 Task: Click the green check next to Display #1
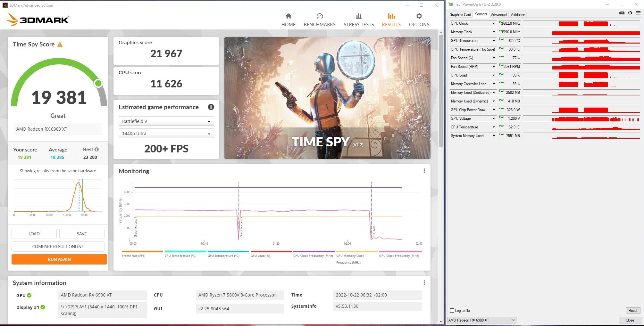click(43, 307)
